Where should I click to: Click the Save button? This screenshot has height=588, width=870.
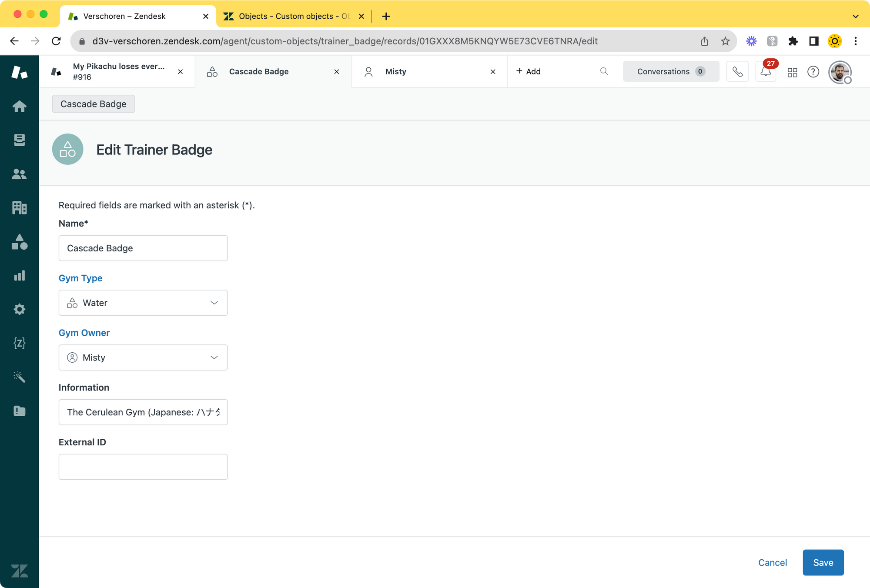(x=823, y=562)
